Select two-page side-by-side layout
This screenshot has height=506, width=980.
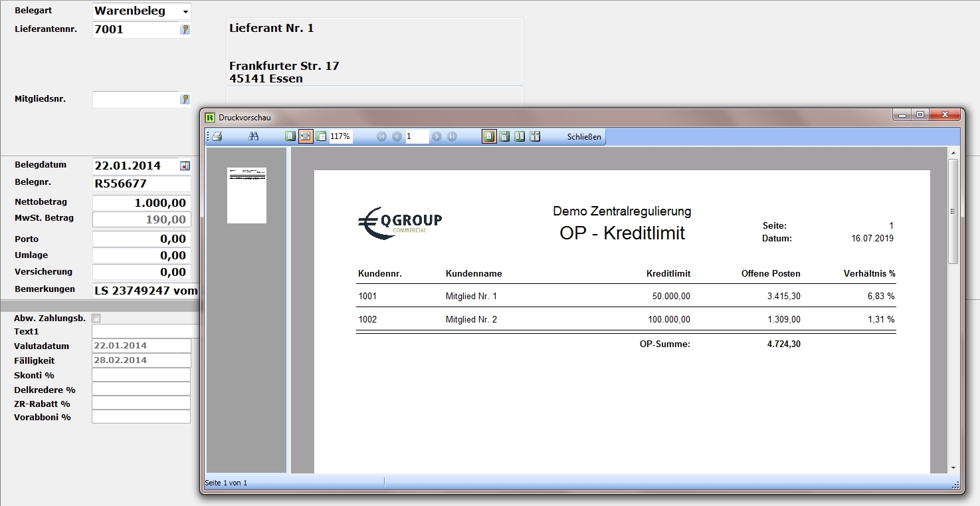tap(520, 136)
